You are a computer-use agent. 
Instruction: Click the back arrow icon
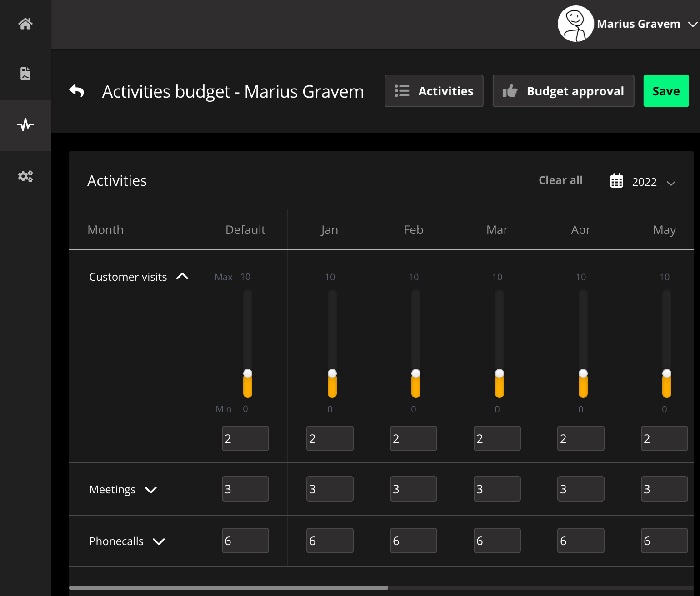(77, 91)
